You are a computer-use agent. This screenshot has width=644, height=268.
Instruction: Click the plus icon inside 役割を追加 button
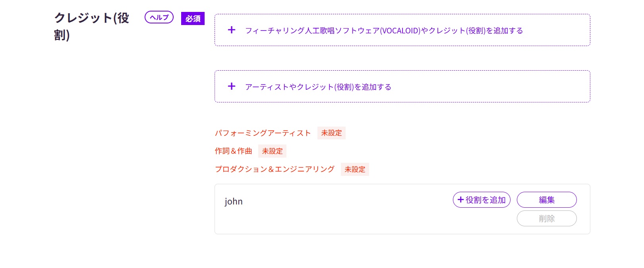tap(460, 200)
